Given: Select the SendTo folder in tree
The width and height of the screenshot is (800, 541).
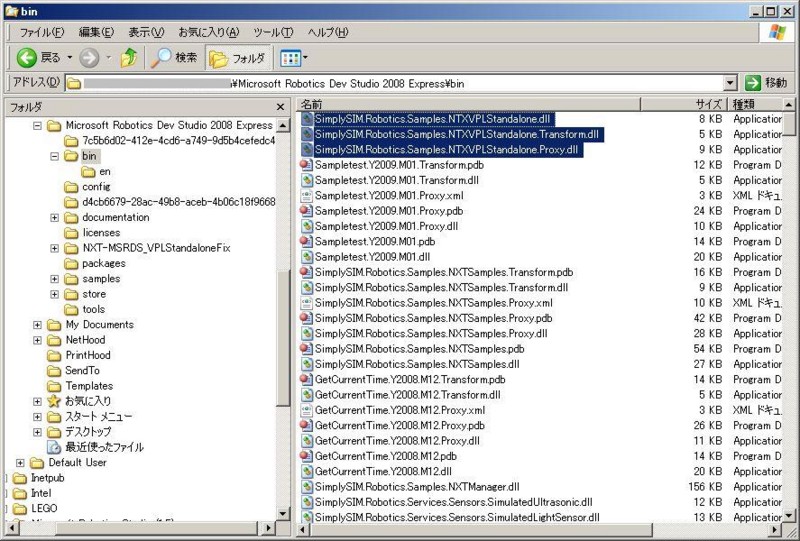Looking at the screenshot, I should (82, 371).
